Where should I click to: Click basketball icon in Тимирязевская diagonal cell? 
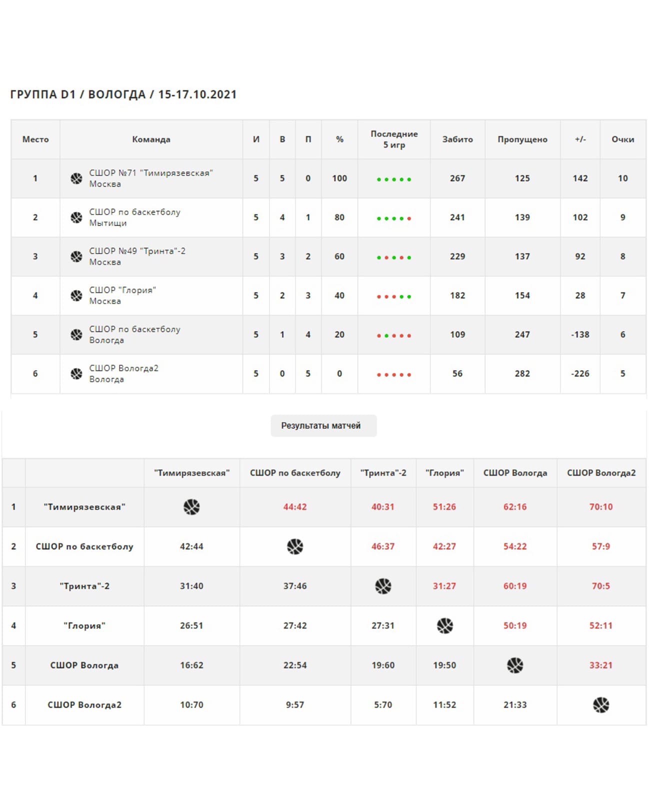coord(191,507)
